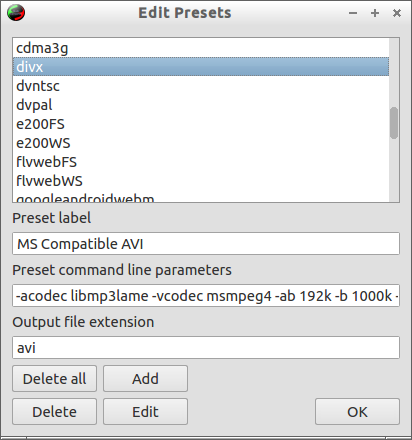Click the Output file extension field
Screen dimensions: 412x440
click(206, 348)
